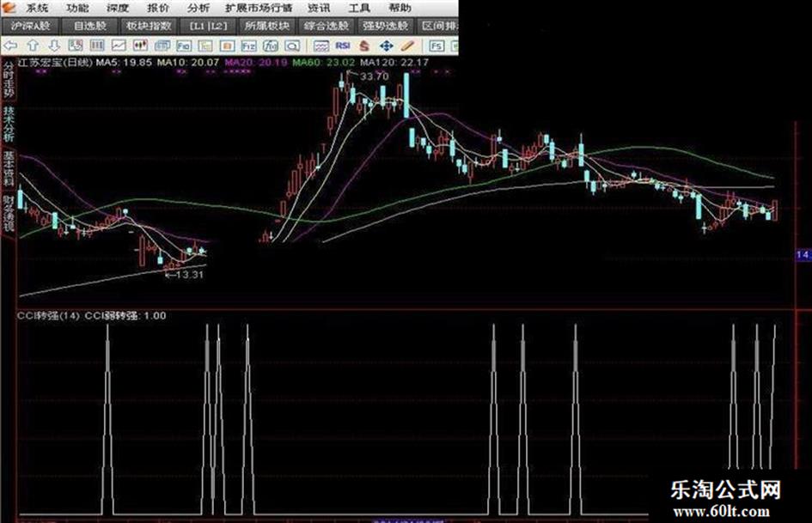Click the magnifier search icon
Screen dimensions: 812x523
292,46
